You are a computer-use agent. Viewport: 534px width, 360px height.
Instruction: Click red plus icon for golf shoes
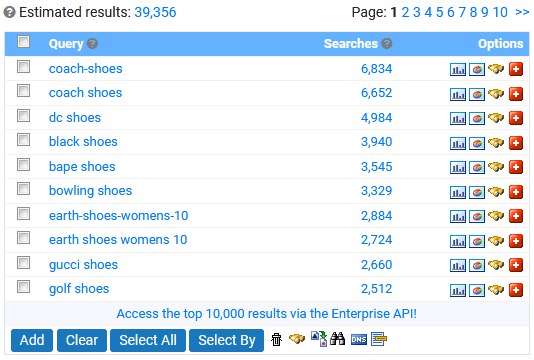click(x=516, y=290)
